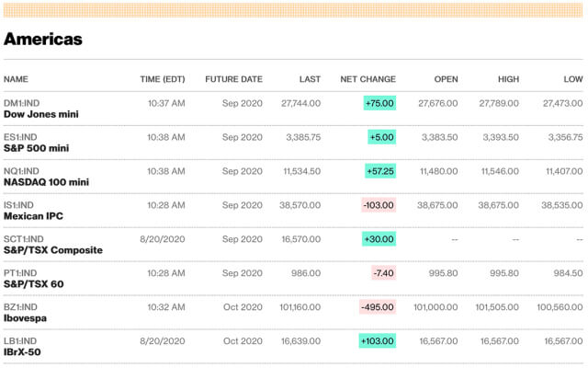Click the Americas section heading
The height and width of the screenshot is (368, 588).
[x=43, y=39]
